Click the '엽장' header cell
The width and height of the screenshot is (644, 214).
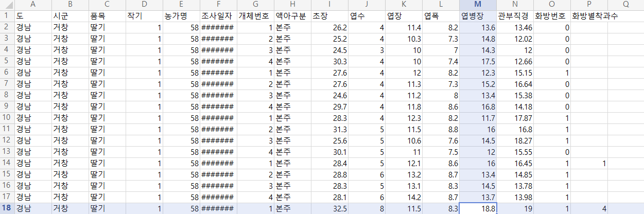coord(404,16)
